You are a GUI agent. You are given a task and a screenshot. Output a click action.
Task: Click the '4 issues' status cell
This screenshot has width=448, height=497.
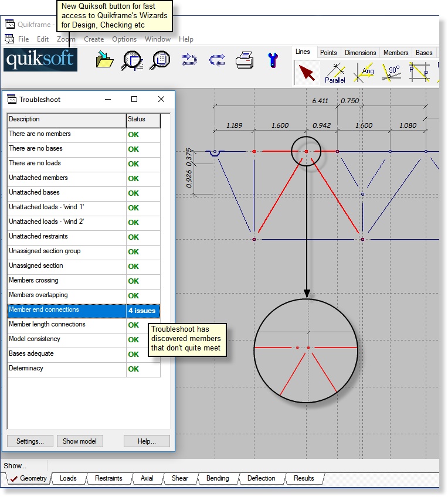[x=143, y=311]
